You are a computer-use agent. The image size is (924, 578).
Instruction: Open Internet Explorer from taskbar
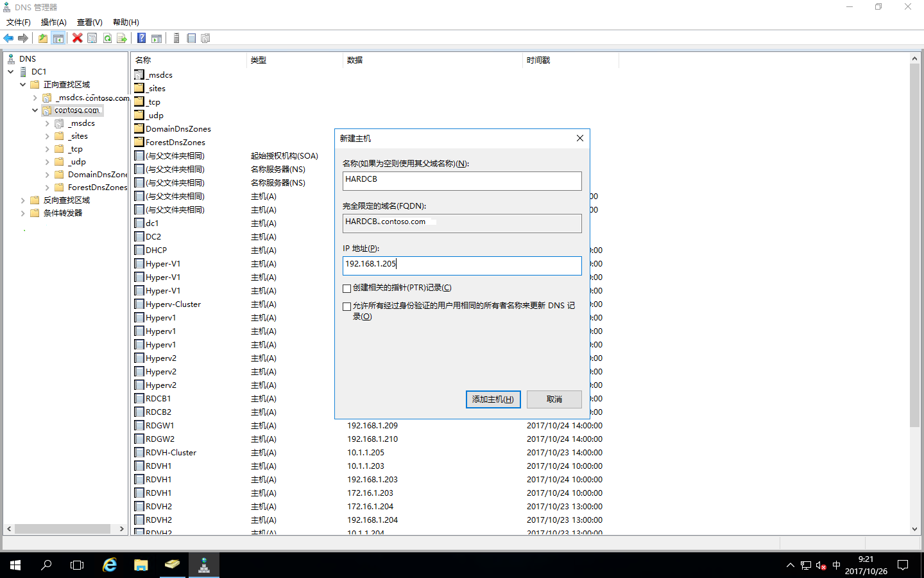point(110,565)
